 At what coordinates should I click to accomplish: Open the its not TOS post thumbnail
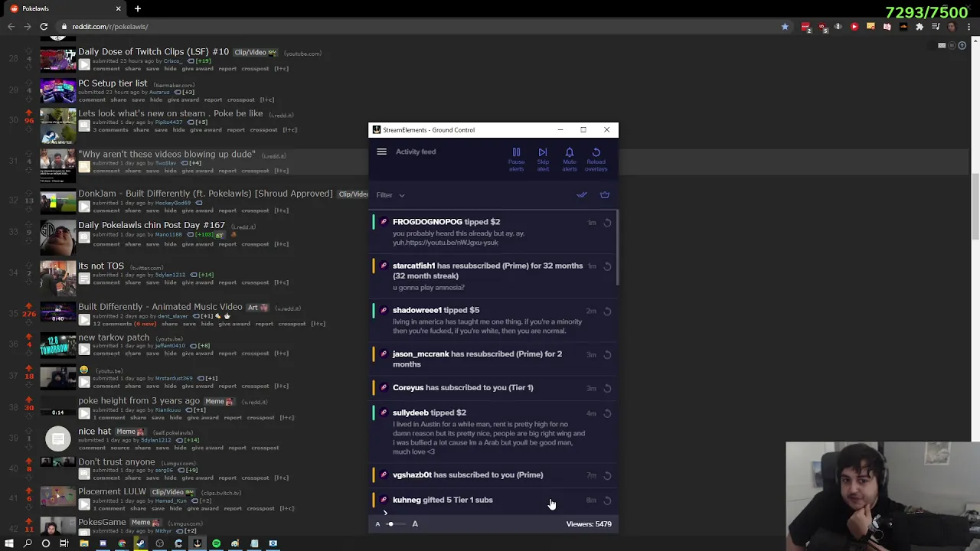(57, 279)
